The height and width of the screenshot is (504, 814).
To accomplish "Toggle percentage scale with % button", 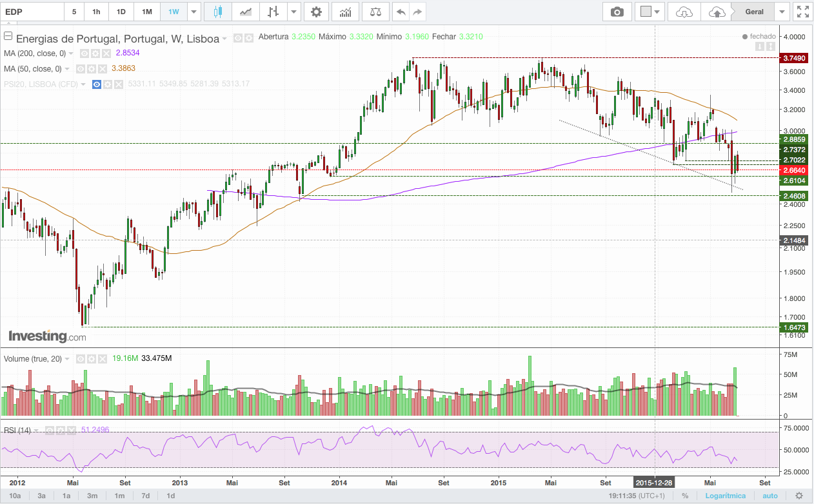I will pos(684,496).
